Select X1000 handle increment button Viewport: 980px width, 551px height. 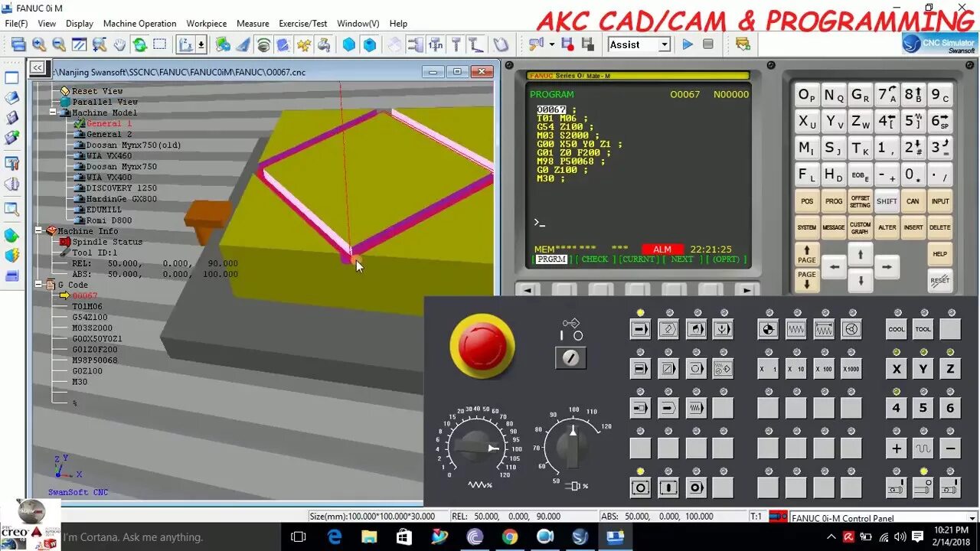click(x=851, y=369)
